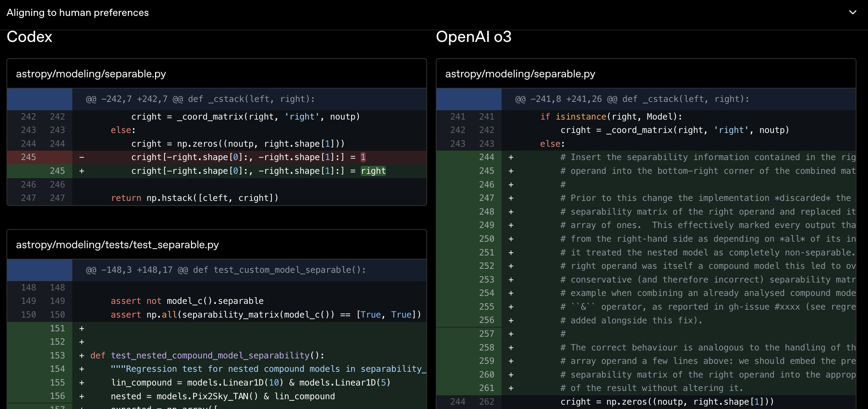Click o3 line 243 'else:' code
The height and width of the screenshot is (409, 868).
coord(553,144)
